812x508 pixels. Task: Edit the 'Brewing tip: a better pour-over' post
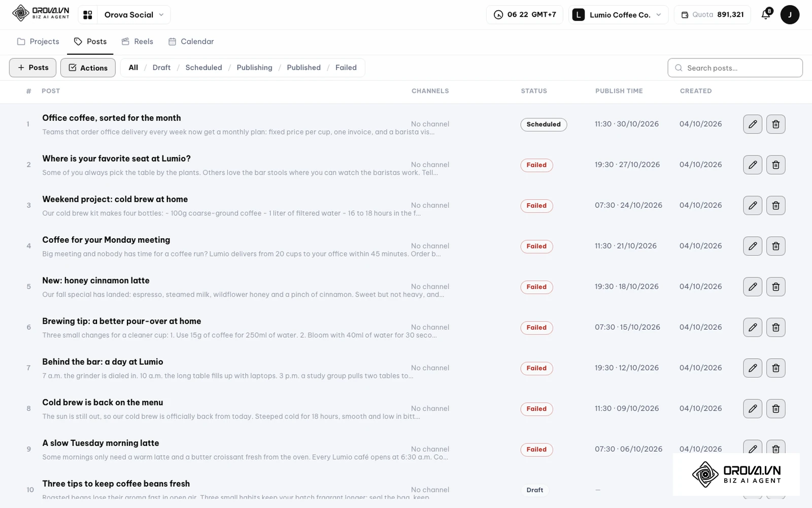(x=753, y=327)
